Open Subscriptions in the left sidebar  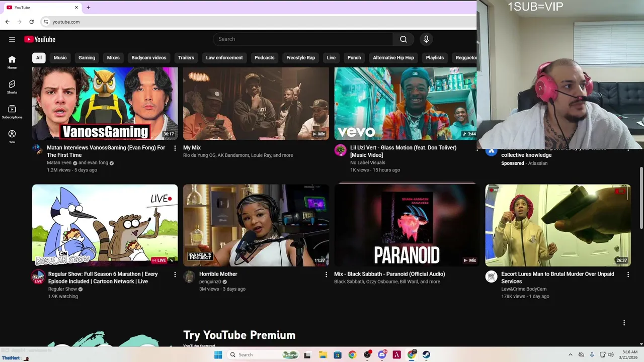(12, 112)
